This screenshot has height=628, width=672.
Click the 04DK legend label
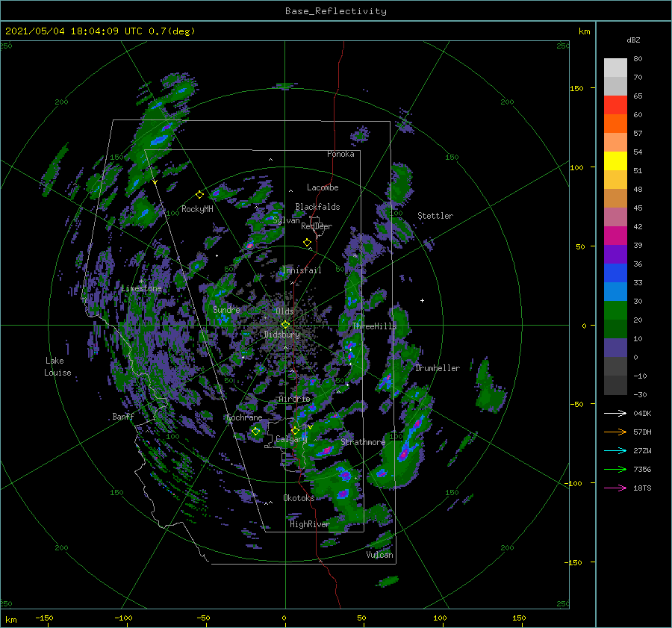(x=642, y=413)
